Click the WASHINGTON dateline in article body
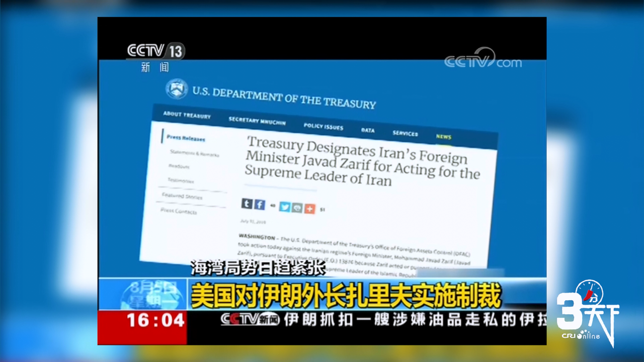 (x=257, y=237)
